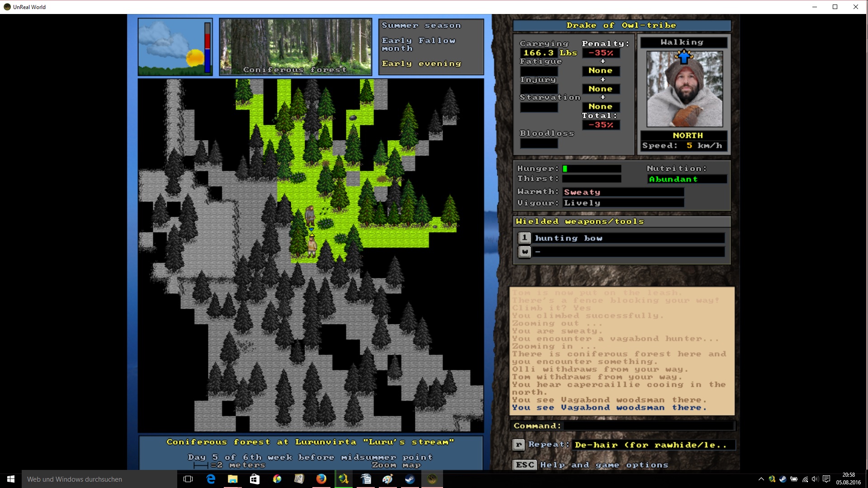Open Steam from the taskbar
This screenshot has height=488, width=868.
click(410, 479)
